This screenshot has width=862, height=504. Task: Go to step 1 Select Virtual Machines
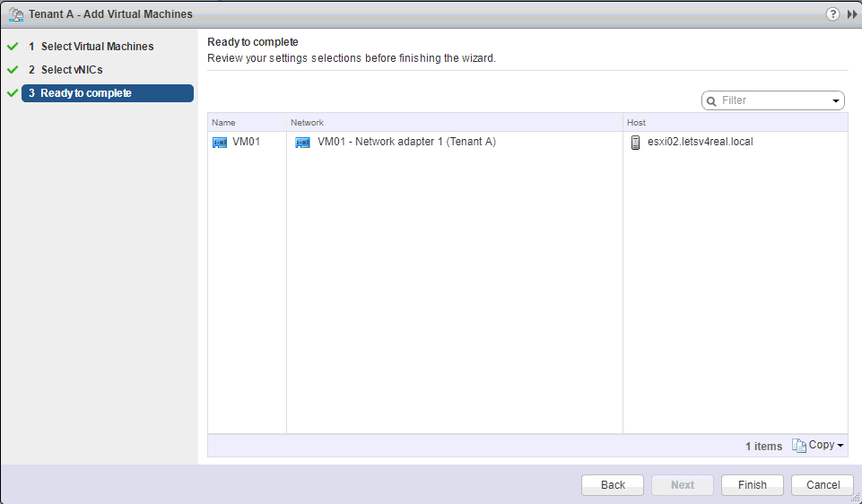pyautogui.click(x=97, y=47)
